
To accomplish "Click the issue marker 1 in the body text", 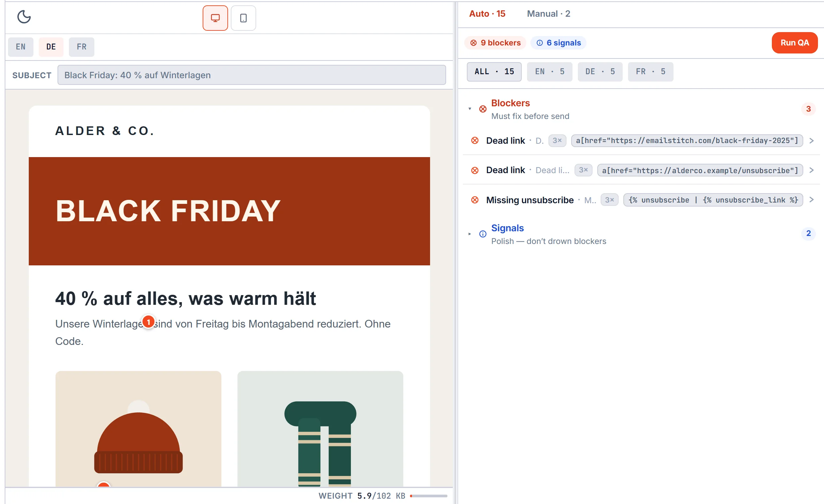I will pyautogui.click(x=148, y=322).
